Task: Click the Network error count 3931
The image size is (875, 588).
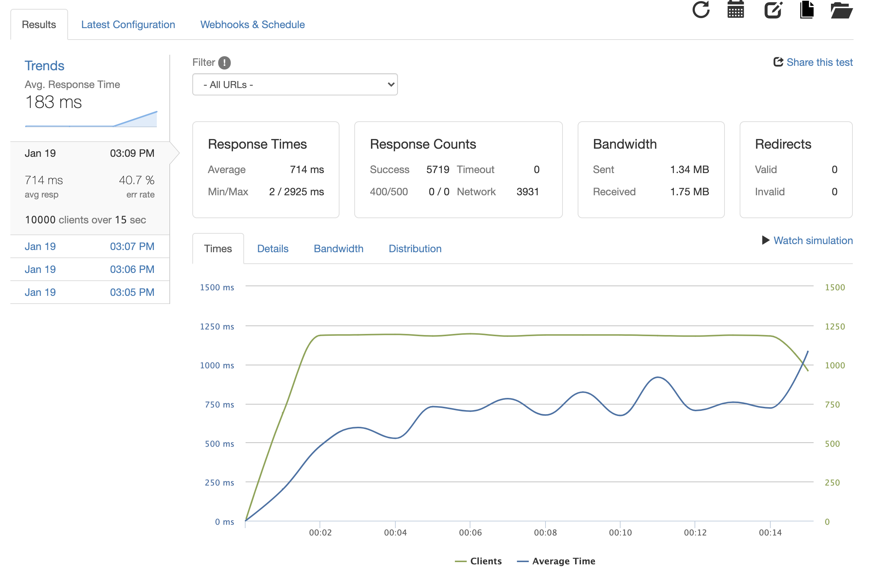Action: click(x=527, y=192)
